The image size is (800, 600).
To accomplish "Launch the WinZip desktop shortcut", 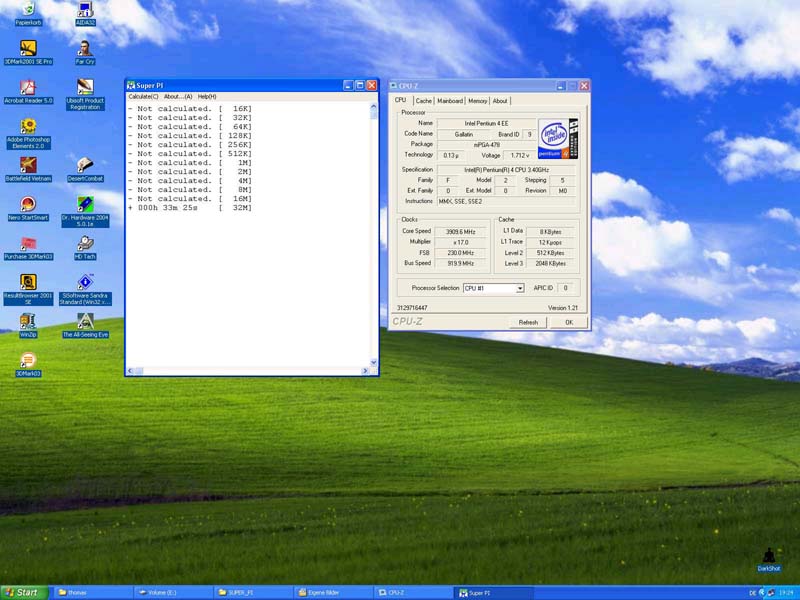I will (28, 326).
